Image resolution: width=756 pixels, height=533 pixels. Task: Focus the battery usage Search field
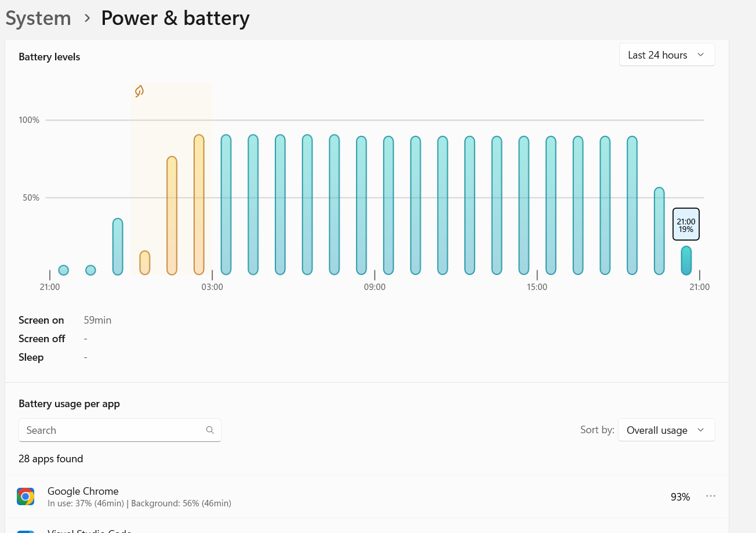point(120,430)
